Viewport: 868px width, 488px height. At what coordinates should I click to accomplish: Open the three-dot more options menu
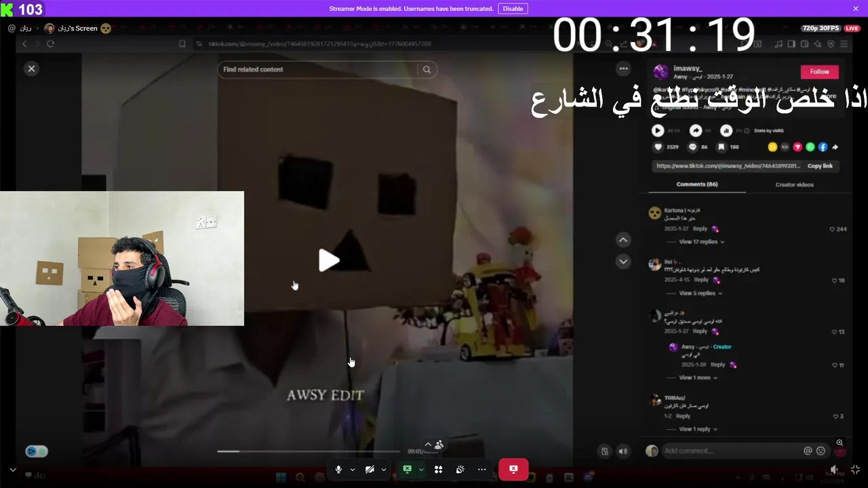(x=623, y=68)
